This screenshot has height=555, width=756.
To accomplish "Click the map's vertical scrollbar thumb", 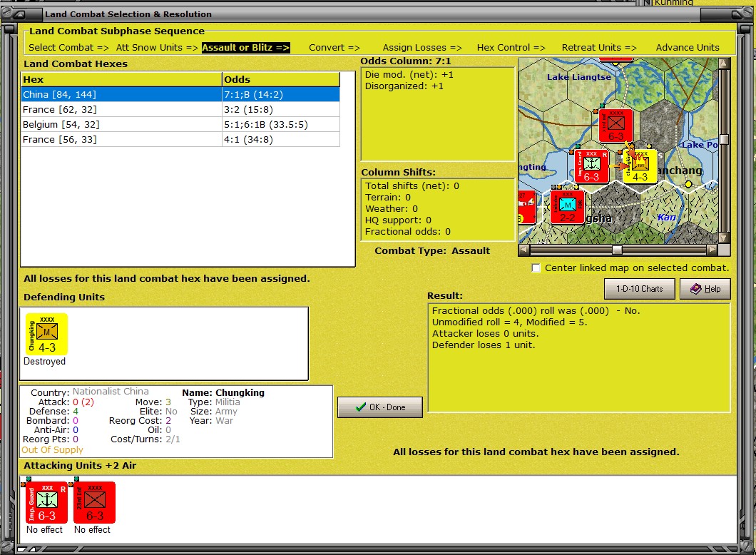I will pos(723,139).
